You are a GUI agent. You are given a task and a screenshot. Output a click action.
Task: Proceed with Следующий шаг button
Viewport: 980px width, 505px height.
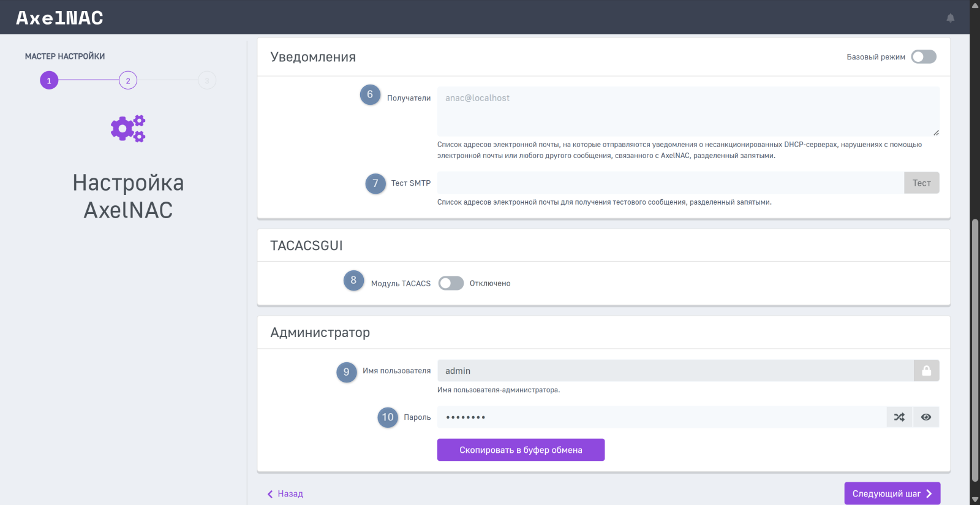(x=892, y=493)
